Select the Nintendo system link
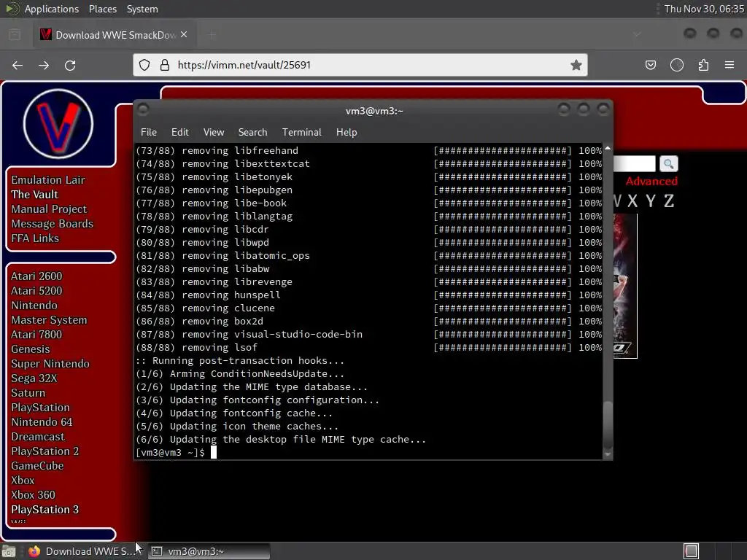 point(34,306)
